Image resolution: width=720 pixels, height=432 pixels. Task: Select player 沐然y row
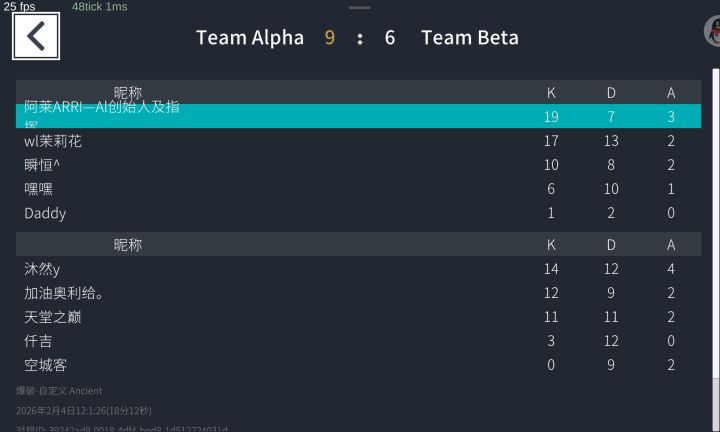point(358,269)
